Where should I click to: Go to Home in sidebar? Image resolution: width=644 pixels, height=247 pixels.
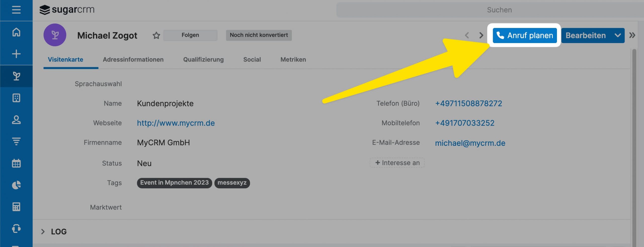(16, 32)
